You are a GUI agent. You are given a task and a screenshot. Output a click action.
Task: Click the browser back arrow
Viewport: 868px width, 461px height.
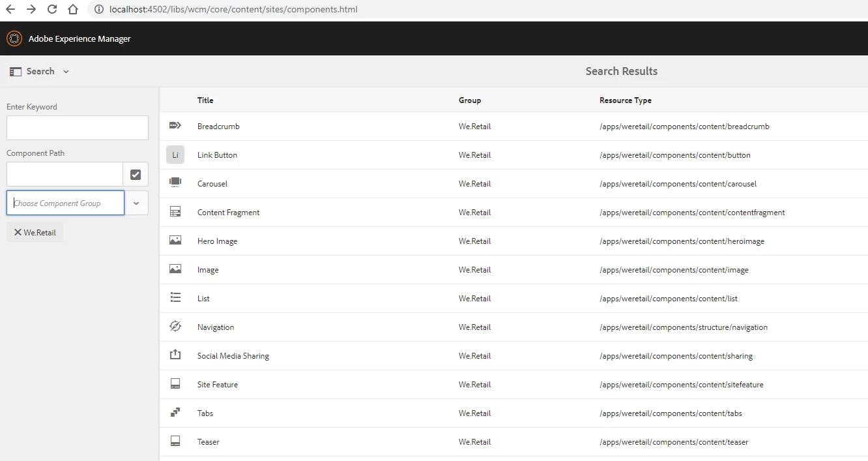point(10,9)
